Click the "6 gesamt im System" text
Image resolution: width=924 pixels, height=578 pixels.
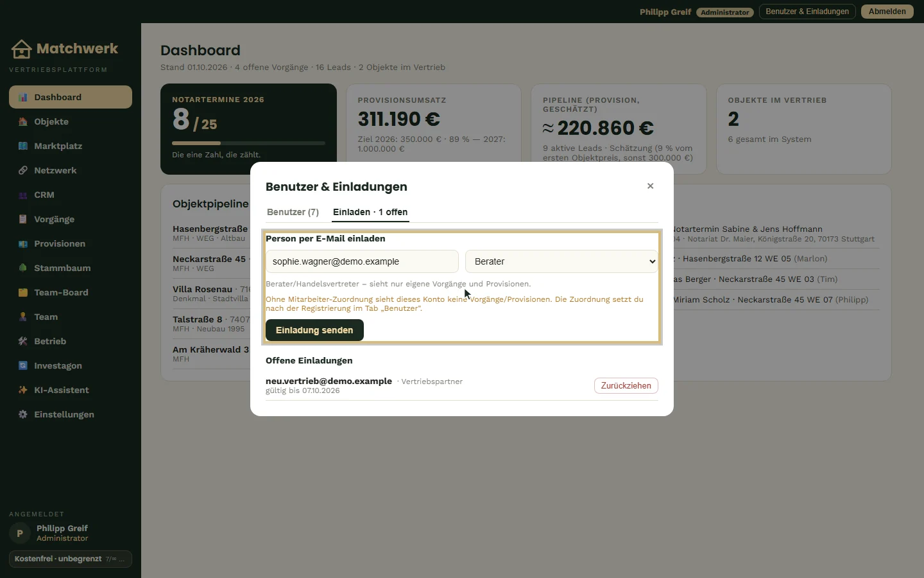tap(769, 139)
